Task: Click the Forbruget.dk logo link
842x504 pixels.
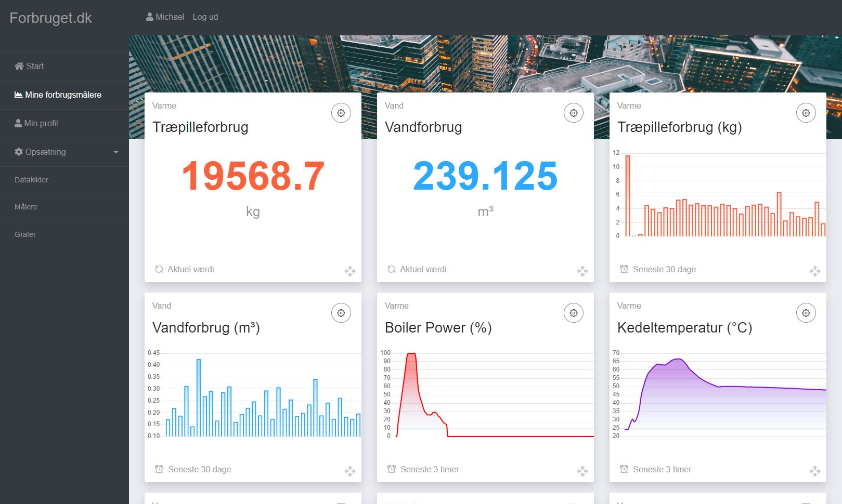Action: pos(50,18)
